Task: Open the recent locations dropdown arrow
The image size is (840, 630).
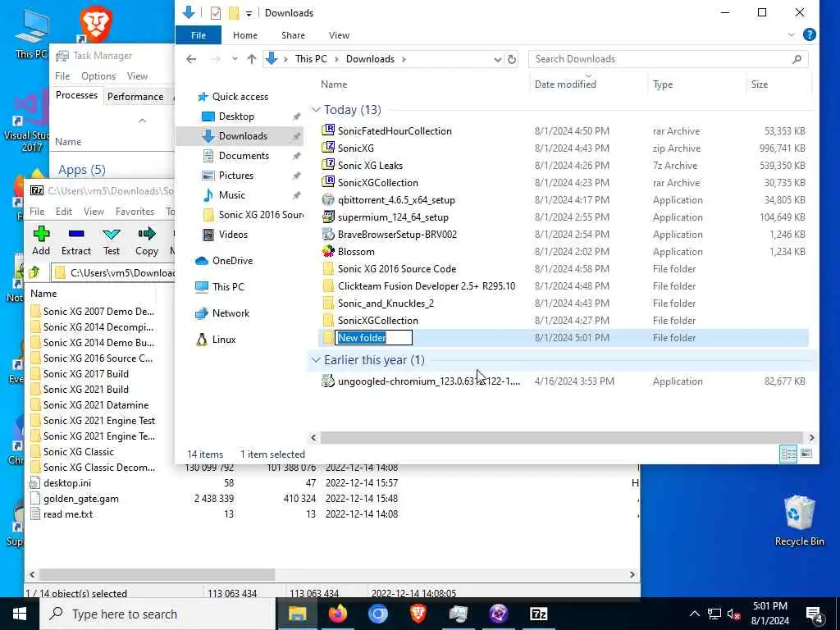Action: point(235,59)
